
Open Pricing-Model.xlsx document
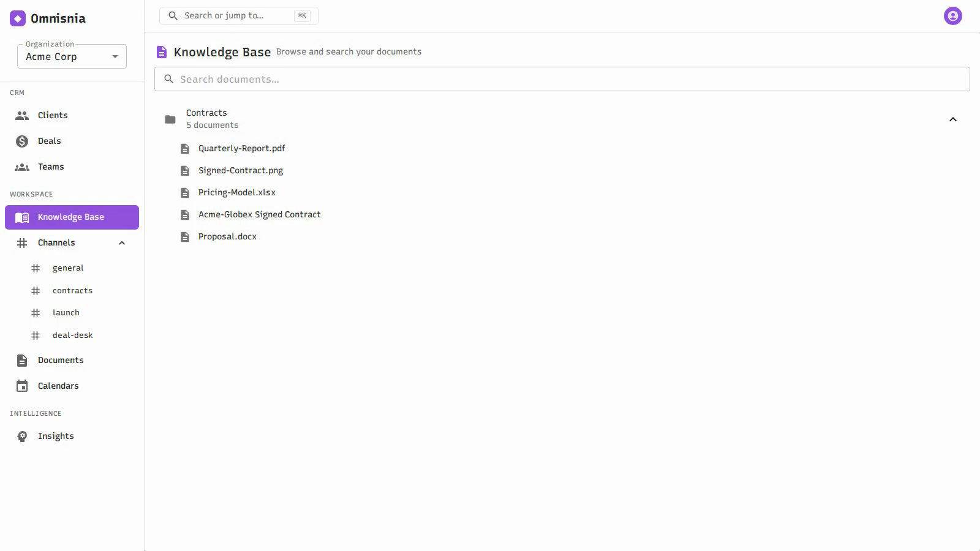tap(237, 192)
